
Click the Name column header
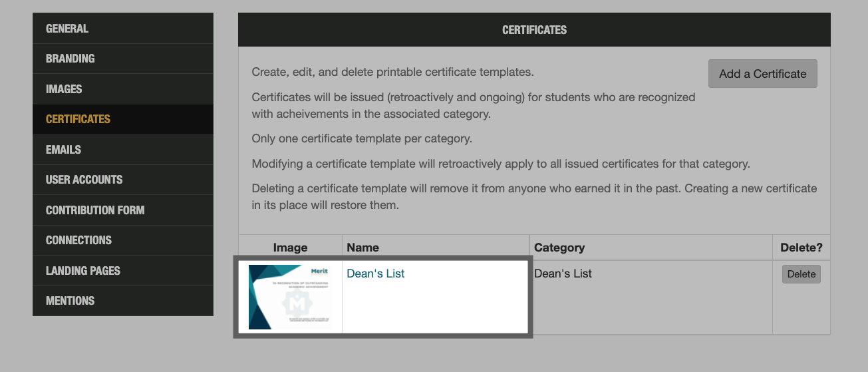point(363,248)
